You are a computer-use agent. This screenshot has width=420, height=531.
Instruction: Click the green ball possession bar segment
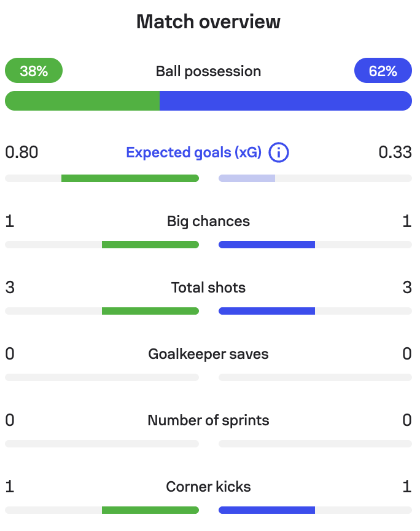pyautogui.click(x=82, y=101)
